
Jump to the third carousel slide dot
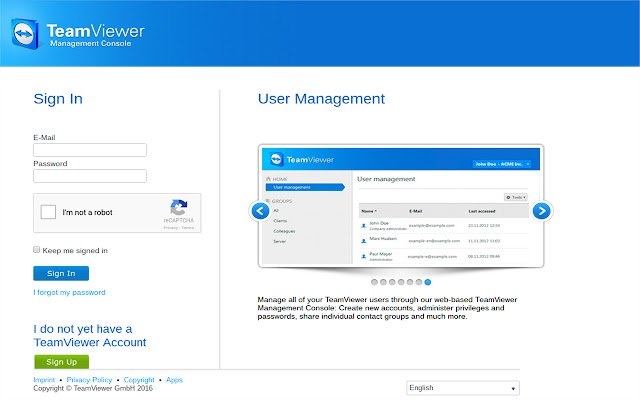click(392, 282)
